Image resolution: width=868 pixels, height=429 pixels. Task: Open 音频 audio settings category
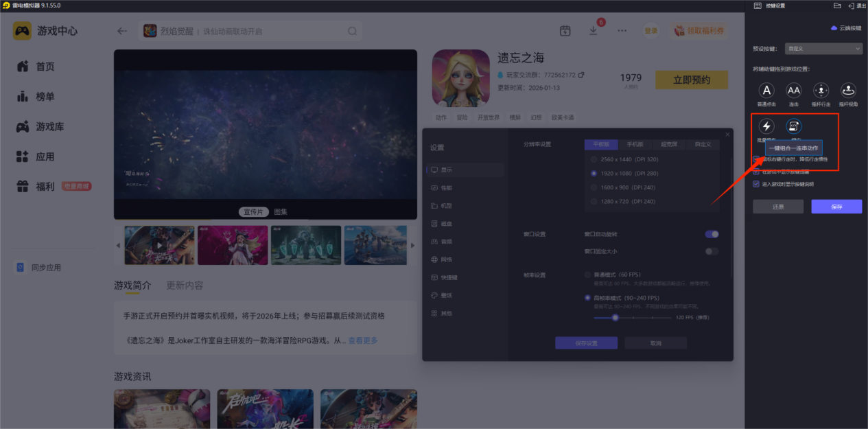(x=441, y=242)
